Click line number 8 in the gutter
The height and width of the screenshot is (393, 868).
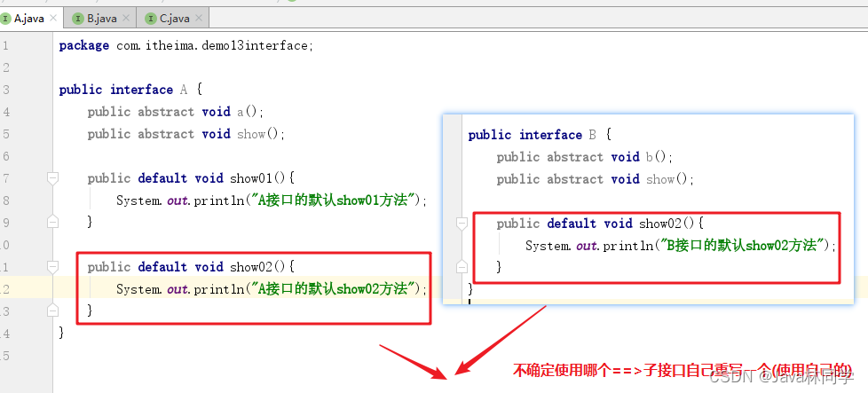pos(5,200)
